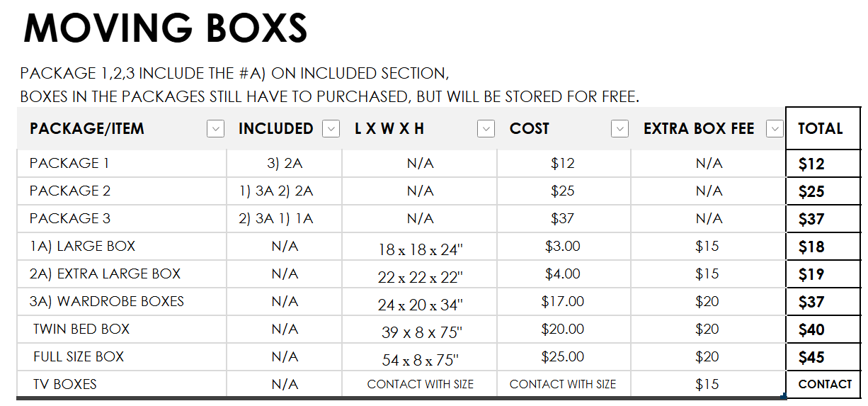Open the COST column filter dropdown
Screen dimensions: 868x406
tap(619, 129)
